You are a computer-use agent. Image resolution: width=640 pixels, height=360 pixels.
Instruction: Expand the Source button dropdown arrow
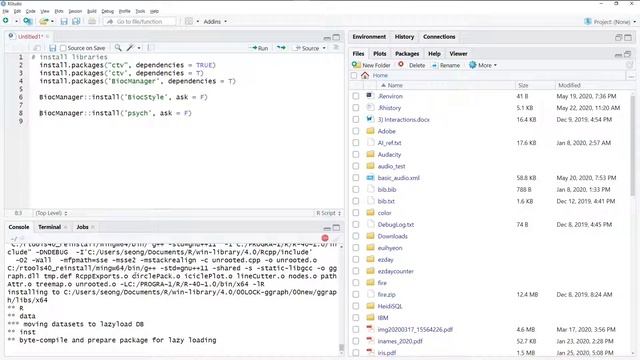tap(324, 48)
